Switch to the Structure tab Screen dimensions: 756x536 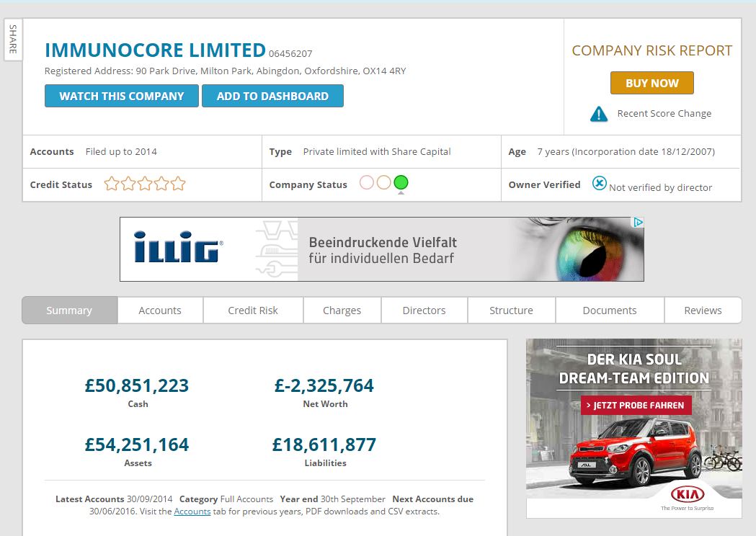(x=511, y=311)
